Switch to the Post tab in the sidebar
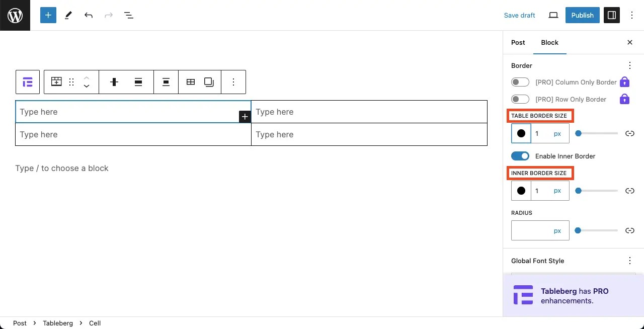This screenshot has width=644, height=329. [x=518, y=42]
